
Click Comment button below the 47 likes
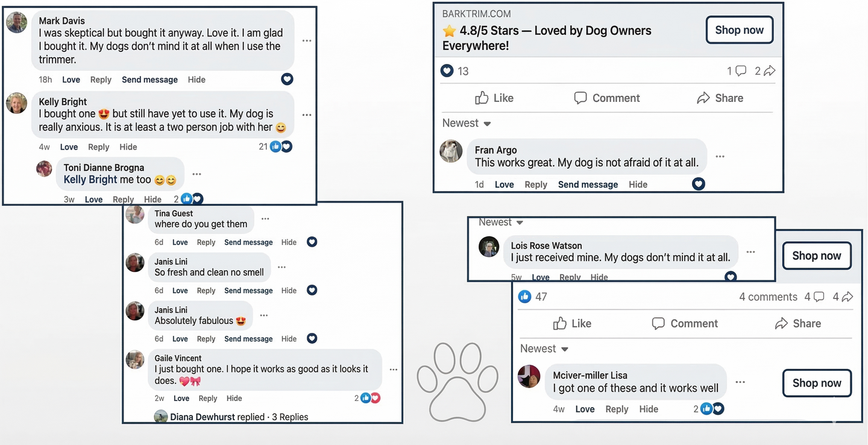tap(685, 324)
